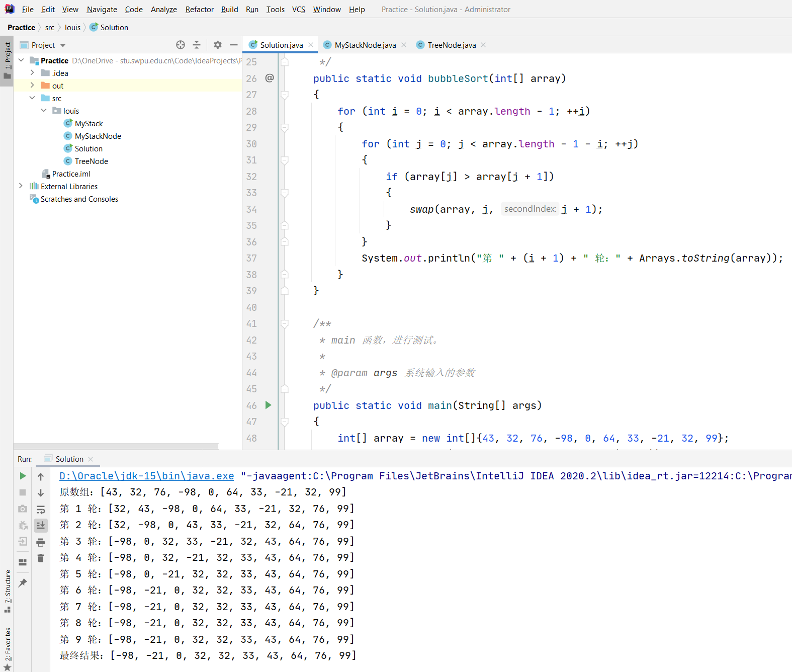Image resolution: width=792 pixels, height=672 pixels.
Task: Click the Dump Threads camera icon
Action: click(23, 509)
